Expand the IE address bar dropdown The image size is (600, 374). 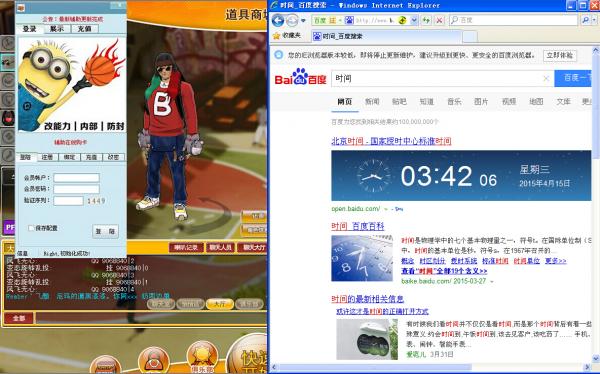click(x=414, y=20)
